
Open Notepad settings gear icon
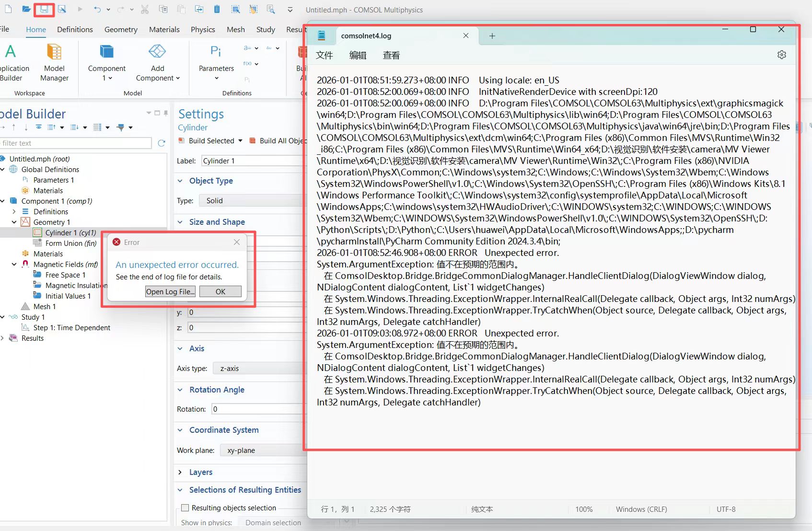tap(781, 55)
